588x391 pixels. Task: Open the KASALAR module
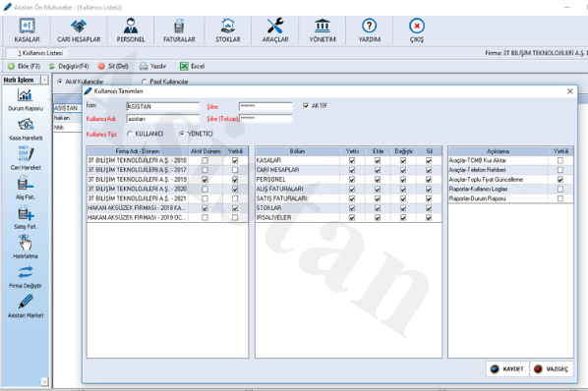[x=27, y=30]
